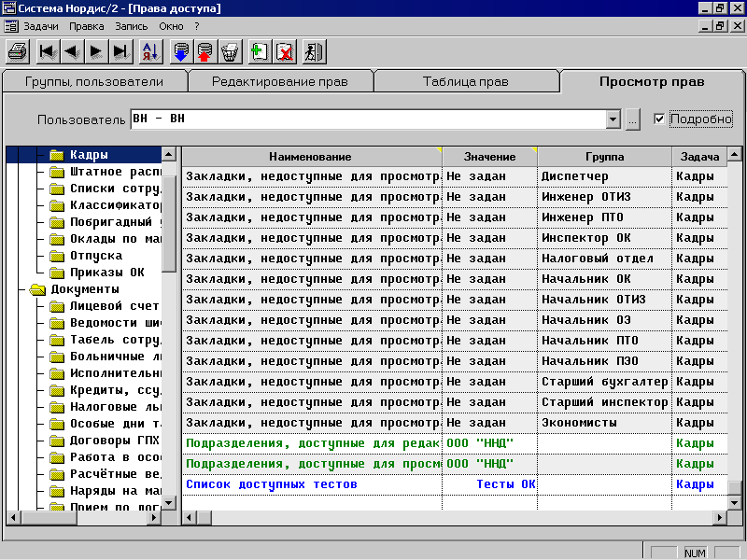
Task: Select the Расчётные ве folder
Action: 106,474
